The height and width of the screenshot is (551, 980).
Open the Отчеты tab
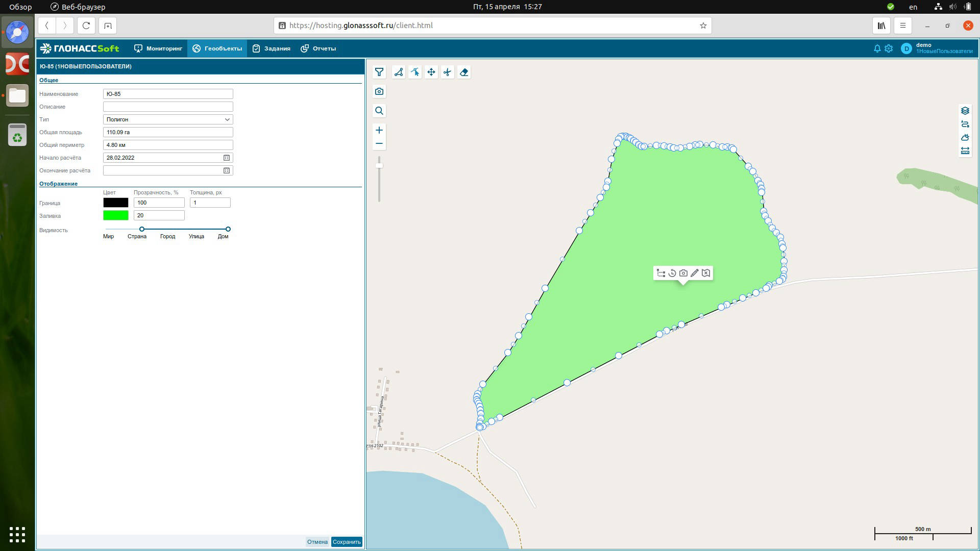coord(318,48)
